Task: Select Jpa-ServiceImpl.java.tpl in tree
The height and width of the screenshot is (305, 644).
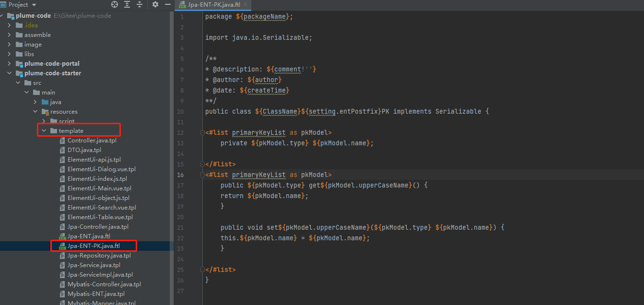Action: pyautogui.click(x=100, y=275)
